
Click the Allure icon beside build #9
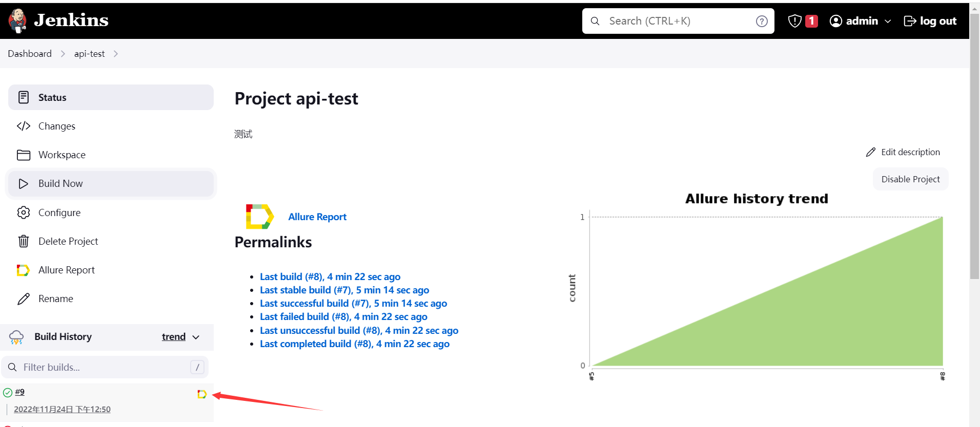(202, 394)
